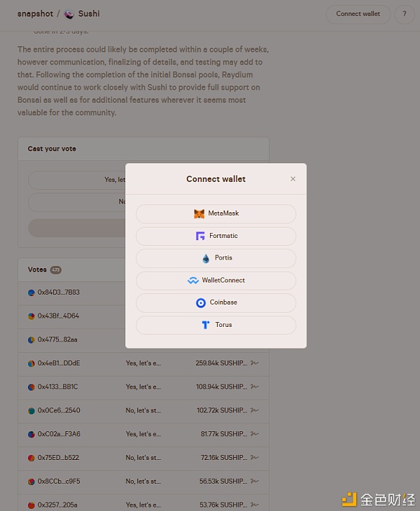The width and height of the screenshot is (420, 511).
Task: Click the Torus T icon
Action: coord(205,325)
